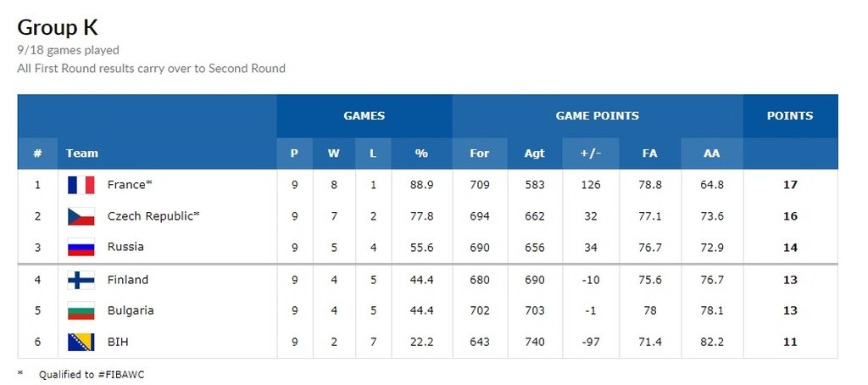
Task: Click the W wins column header
Action: point(333,153)
